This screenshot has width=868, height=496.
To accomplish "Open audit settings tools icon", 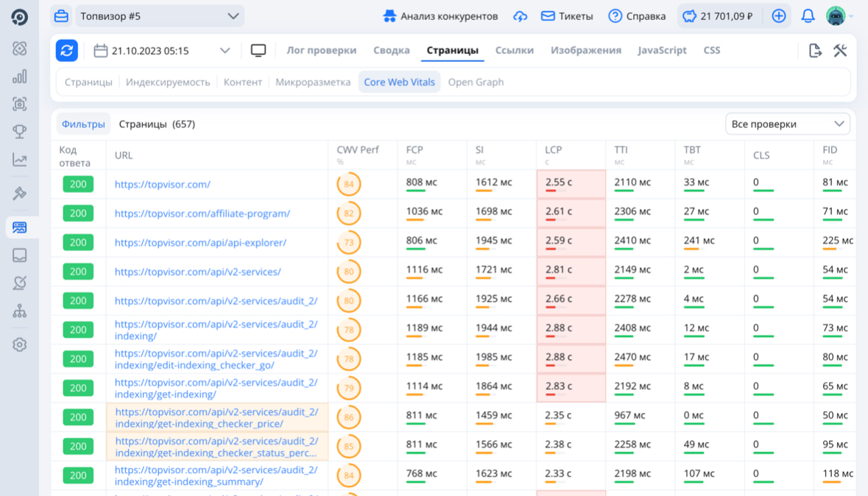I will (840, 51).
